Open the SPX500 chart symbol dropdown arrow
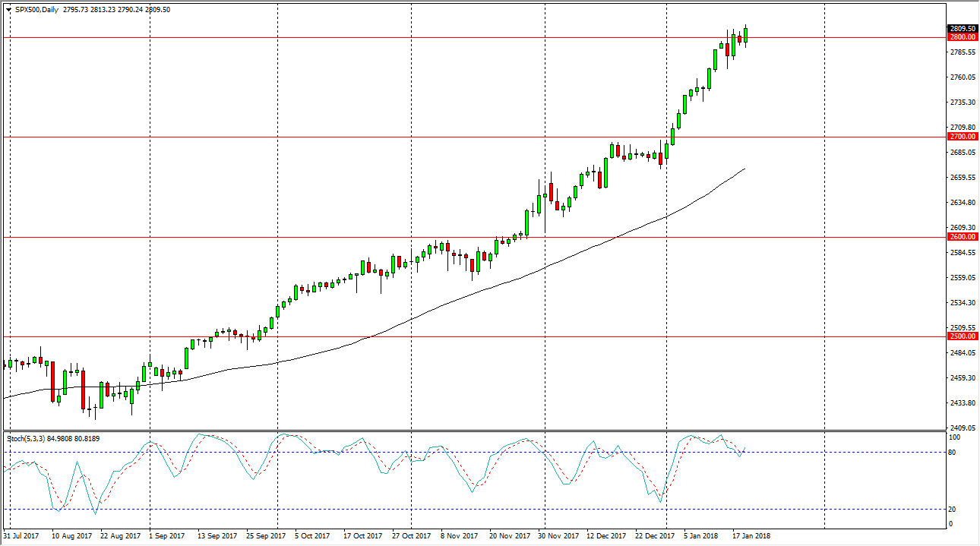 pos(8,9)
